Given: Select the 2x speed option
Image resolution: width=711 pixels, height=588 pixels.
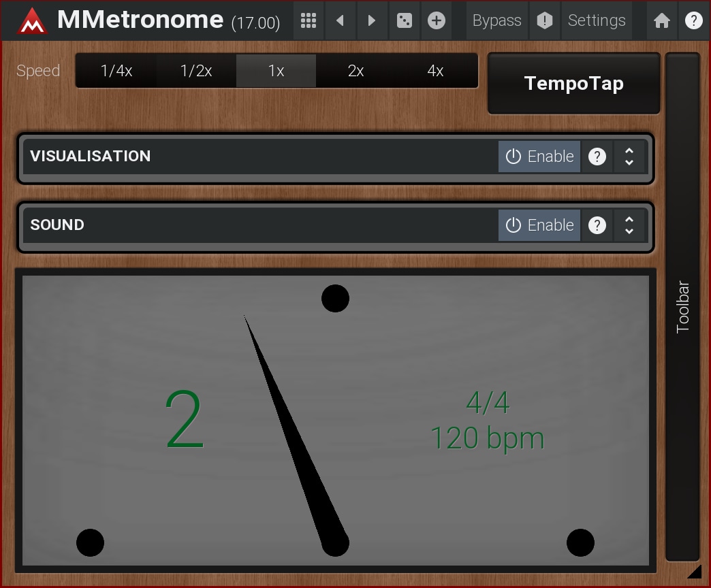Looking at the screenshot, I should click(x=355, y=71).
